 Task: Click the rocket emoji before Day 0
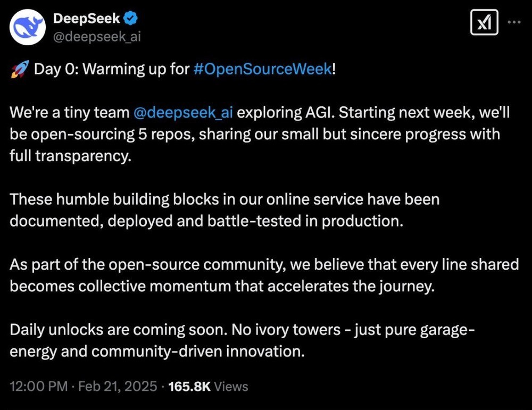click(x=19, y=70)
